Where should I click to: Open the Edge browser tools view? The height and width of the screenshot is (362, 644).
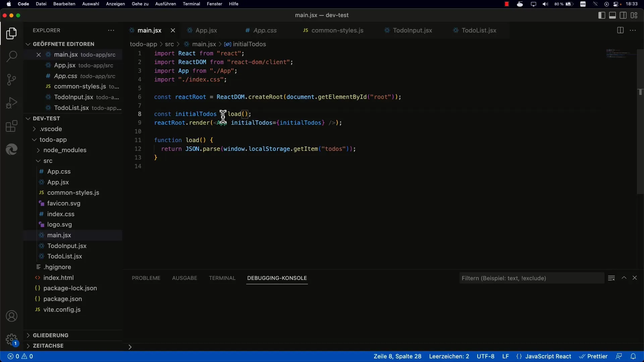[11, 149]
